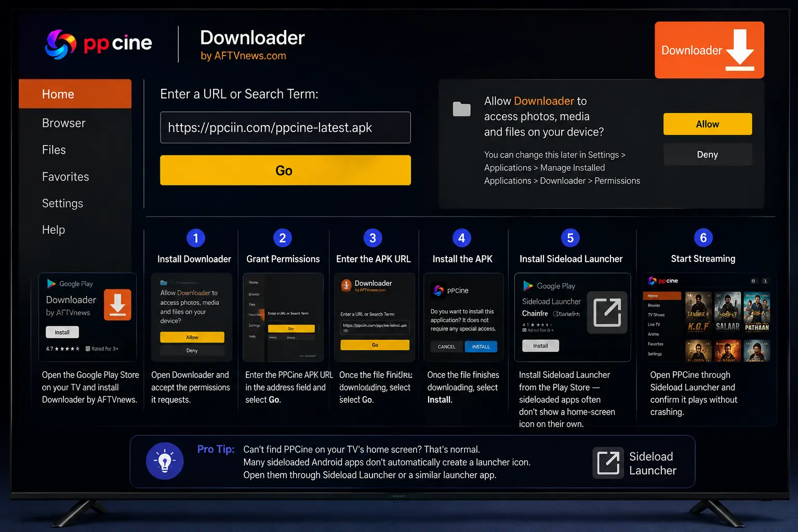
Task: Click the 'Start Streaming' step heading
Action: pos(703,259)
